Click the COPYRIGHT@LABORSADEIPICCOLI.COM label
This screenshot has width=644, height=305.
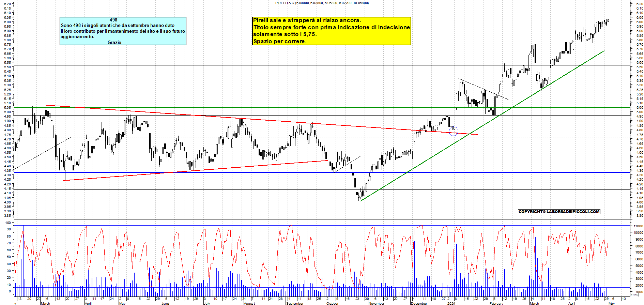point(559,212)
